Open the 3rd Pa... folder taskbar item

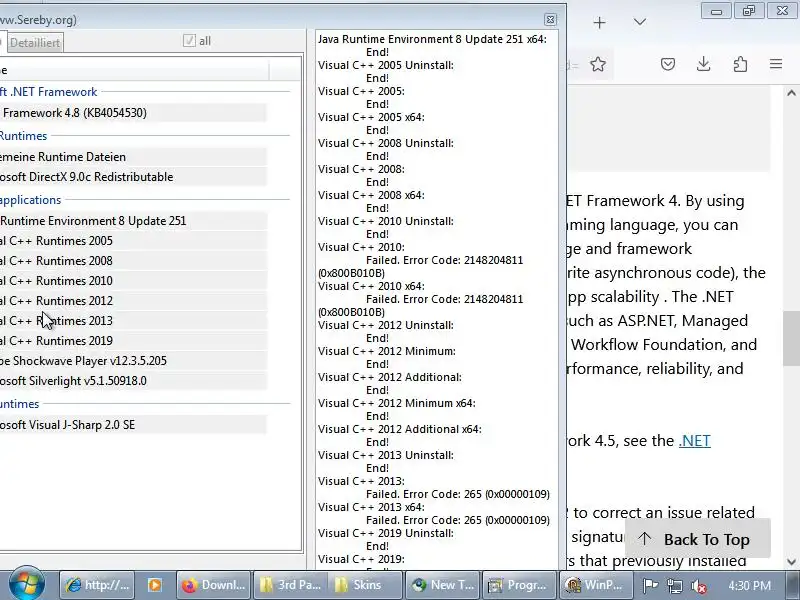[x=291, y=585]
